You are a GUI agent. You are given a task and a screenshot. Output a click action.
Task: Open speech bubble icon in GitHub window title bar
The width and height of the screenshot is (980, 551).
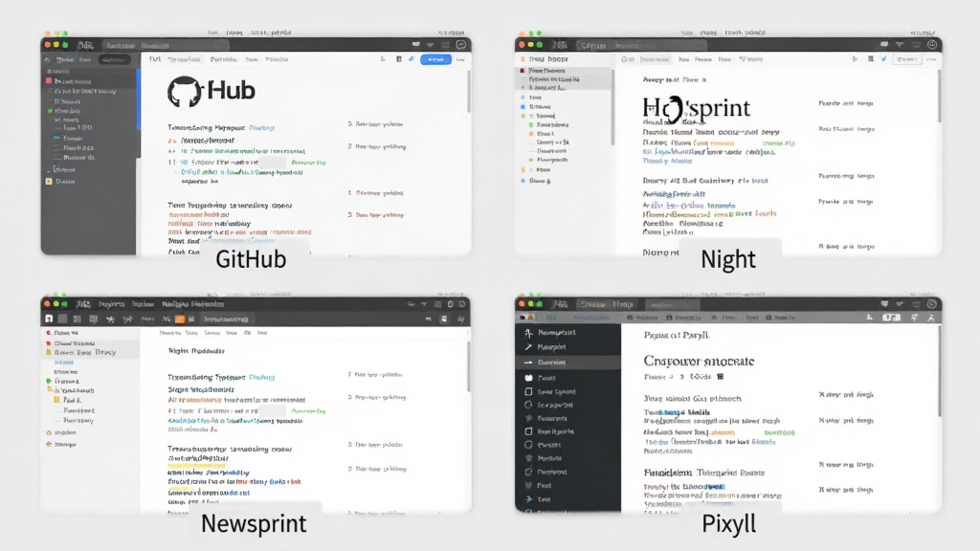(415, 45)
